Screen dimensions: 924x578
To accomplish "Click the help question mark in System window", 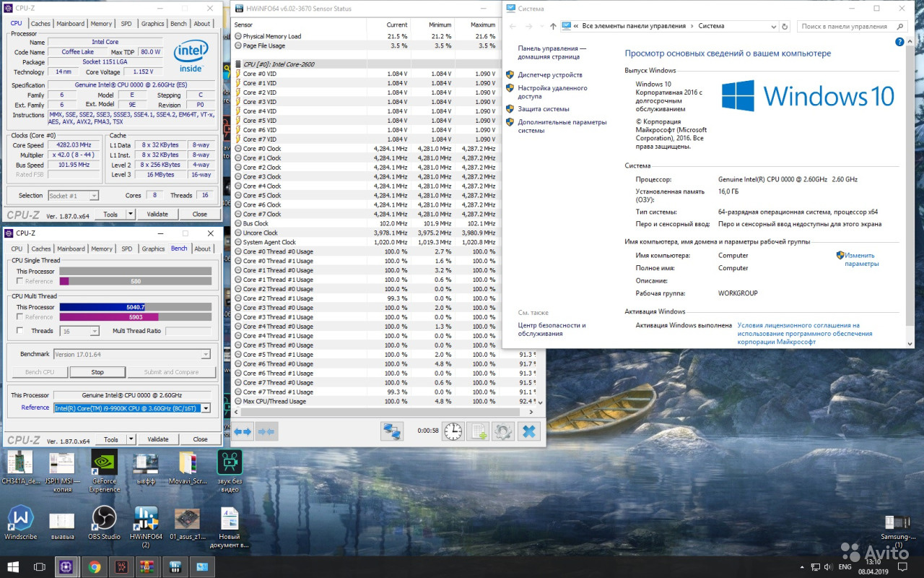I will click(900, 42).
